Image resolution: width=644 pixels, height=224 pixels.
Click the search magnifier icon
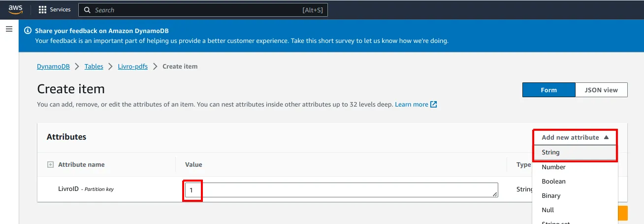click(87, 10)
